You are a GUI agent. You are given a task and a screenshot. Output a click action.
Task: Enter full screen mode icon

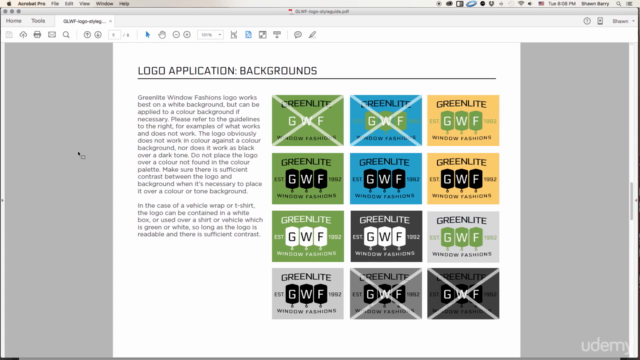[262, 35]
